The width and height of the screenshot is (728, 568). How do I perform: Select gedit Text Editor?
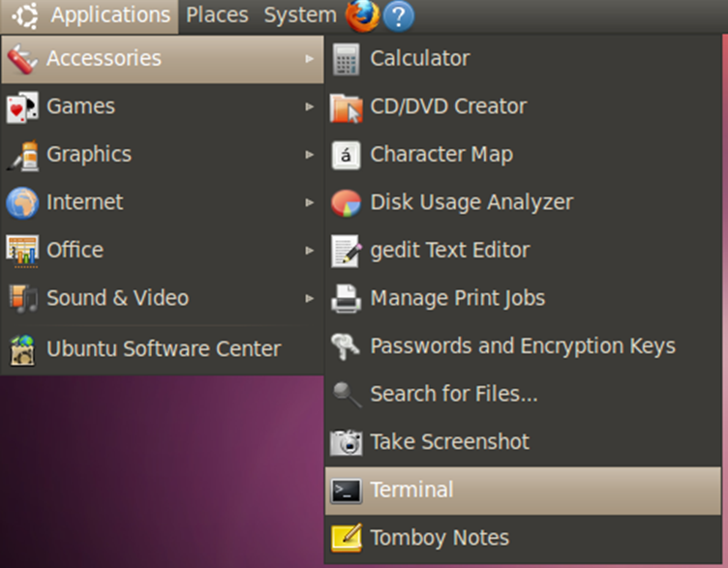point(449,251)
